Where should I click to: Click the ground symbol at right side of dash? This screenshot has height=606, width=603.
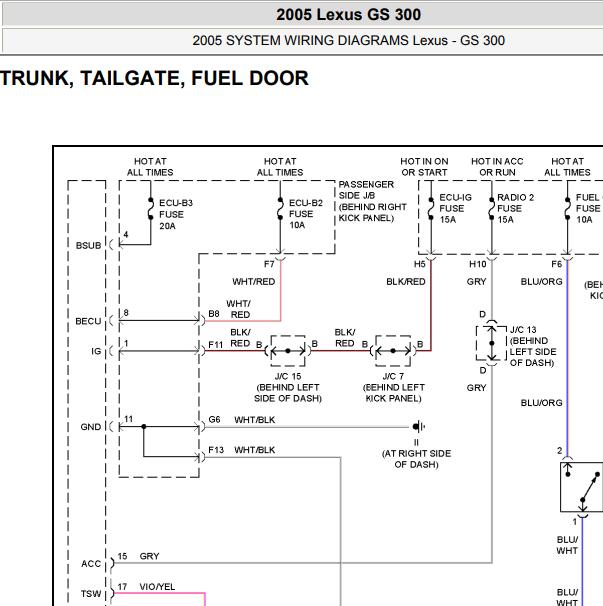click(x=419, y=427)
